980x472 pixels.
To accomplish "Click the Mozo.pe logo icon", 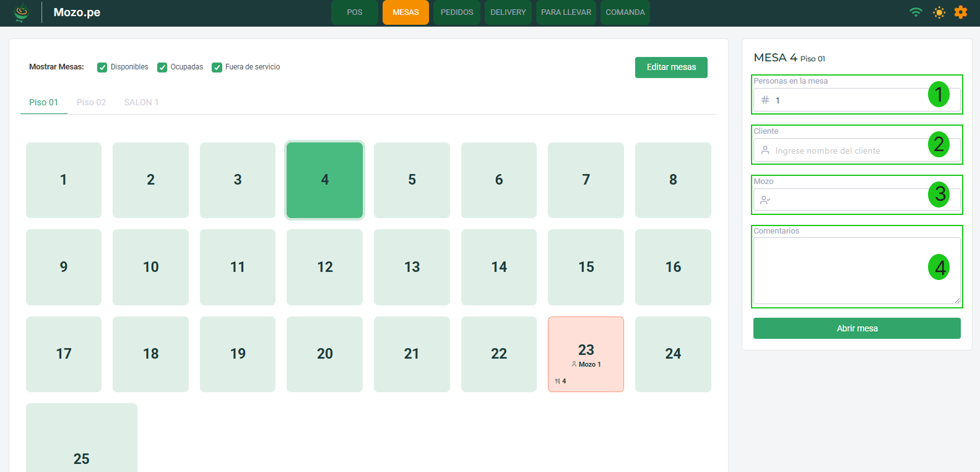I will coord(22,12).
